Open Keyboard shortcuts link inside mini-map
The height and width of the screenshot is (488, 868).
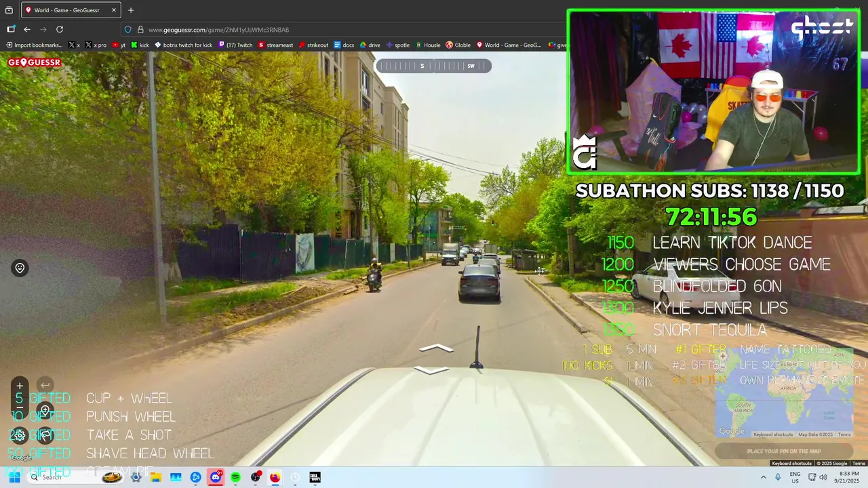pyautogui.click(x=773, y=434)
